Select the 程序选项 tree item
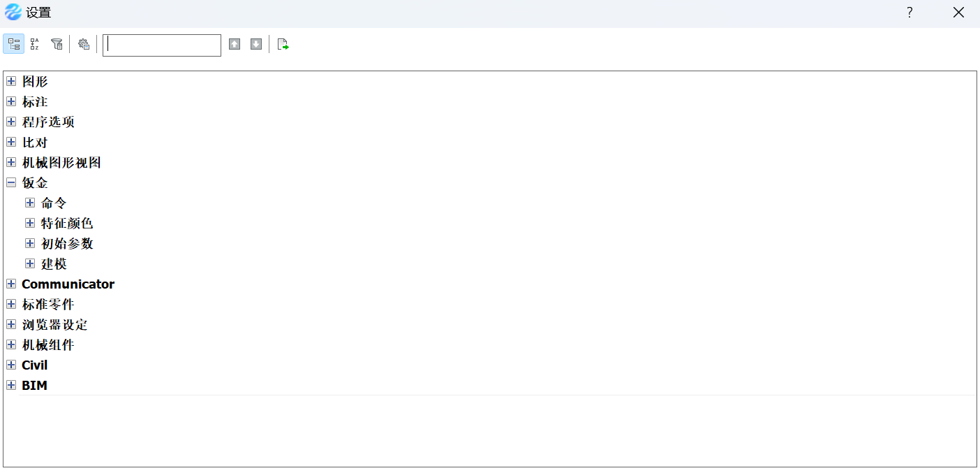Screen dimensions: 980x473 click(48, 122)
